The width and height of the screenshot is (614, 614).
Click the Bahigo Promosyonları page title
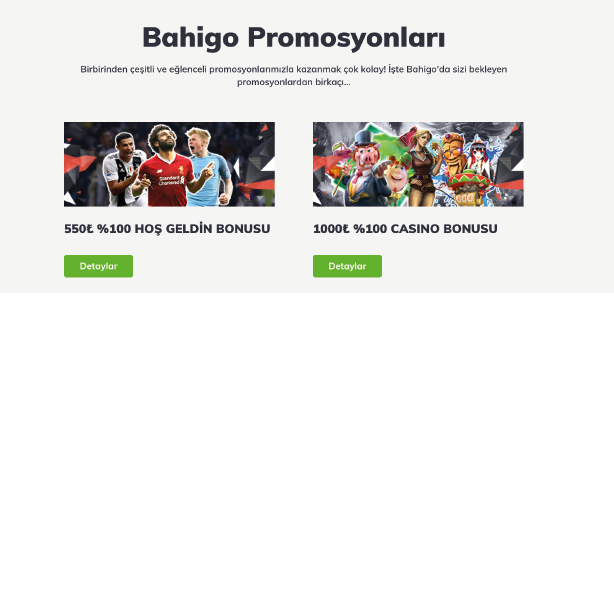click(293, 38)
